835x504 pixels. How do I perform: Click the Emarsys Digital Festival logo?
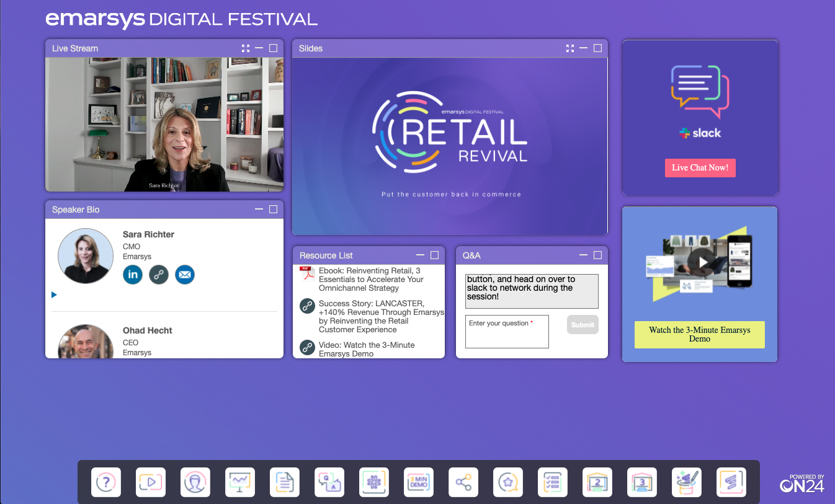(x=181, y=19)
